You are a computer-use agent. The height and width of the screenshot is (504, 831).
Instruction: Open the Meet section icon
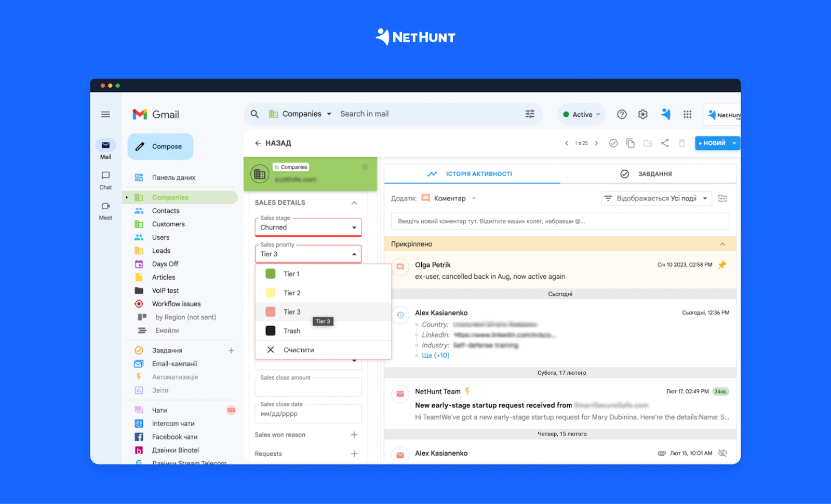[x=105, y=206]
